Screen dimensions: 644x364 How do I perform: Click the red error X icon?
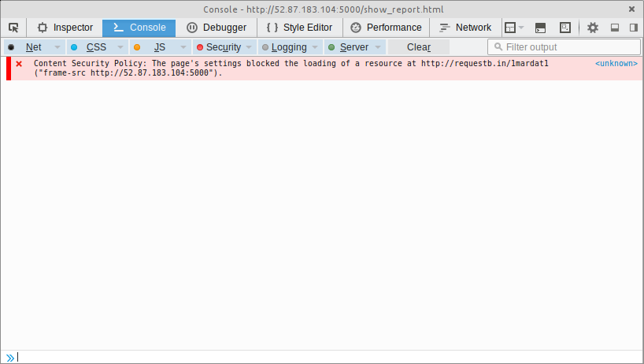click(19, 64)
